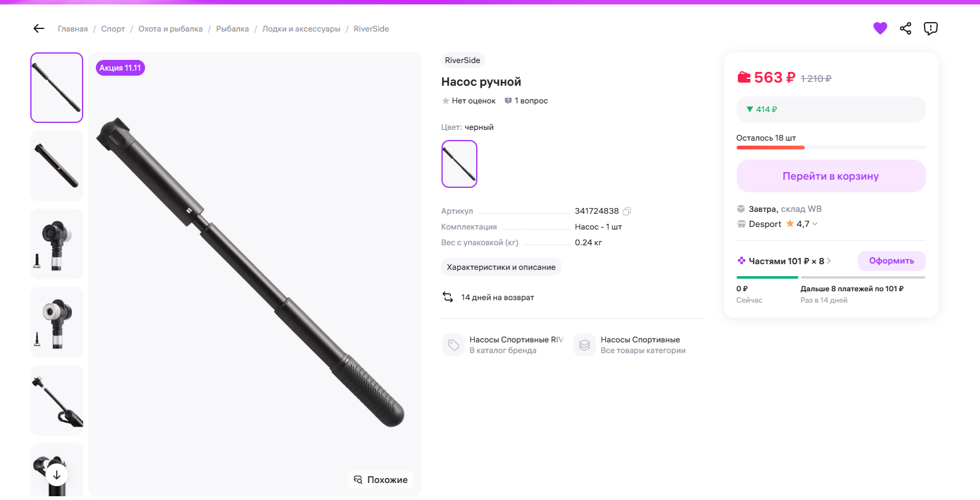Click the category layers icon

point(585,345)
